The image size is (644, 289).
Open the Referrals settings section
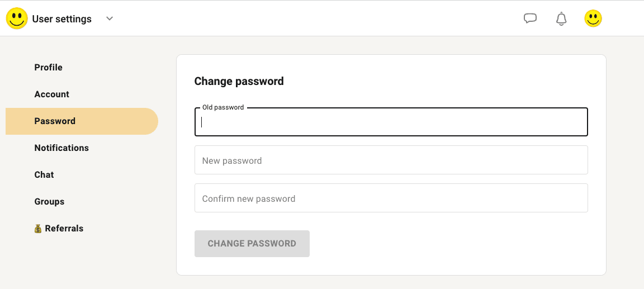(x=64, y=229)
